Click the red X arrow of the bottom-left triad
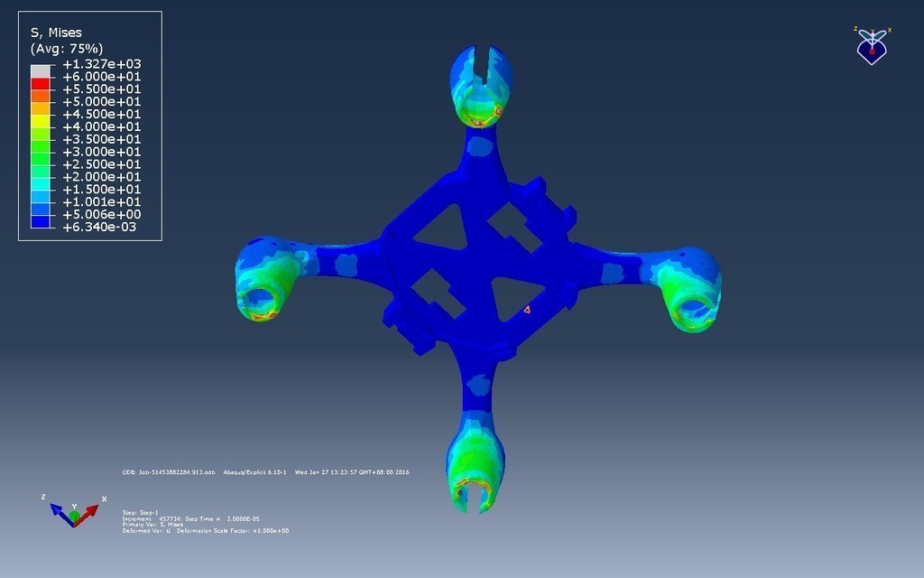This screenshot has height=578, width=924. [x=90, y=510]
